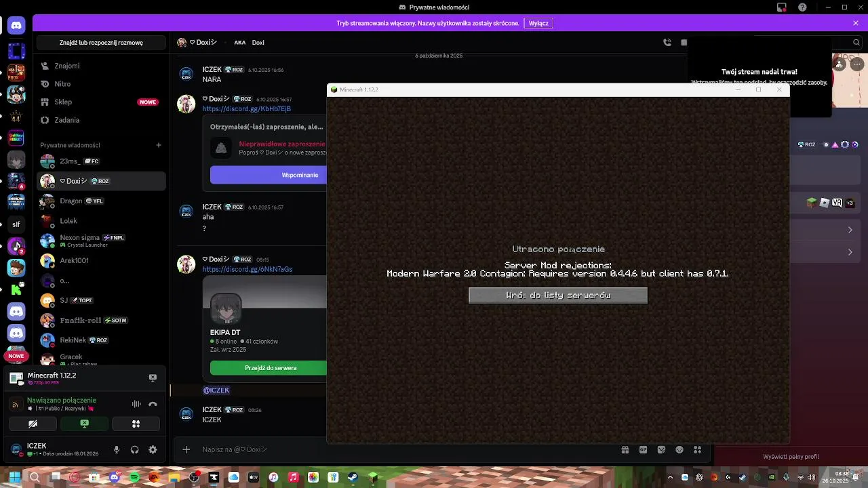Open the voice noise suppression icon

[x=136, y=404]
